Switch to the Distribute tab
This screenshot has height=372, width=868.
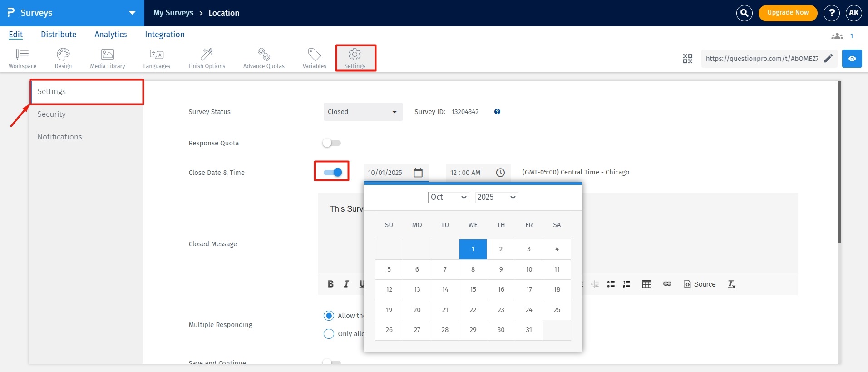[x=59, y=35]
